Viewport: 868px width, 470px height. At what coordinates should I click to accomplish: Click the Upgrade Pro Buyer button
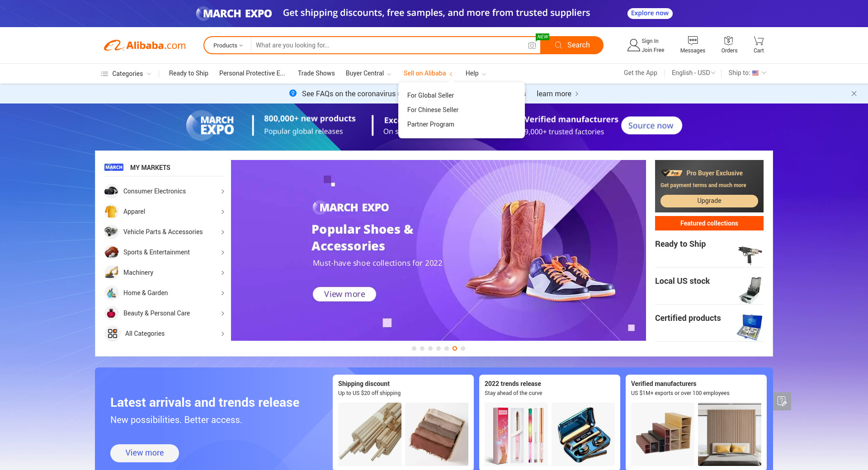(709, 201)
